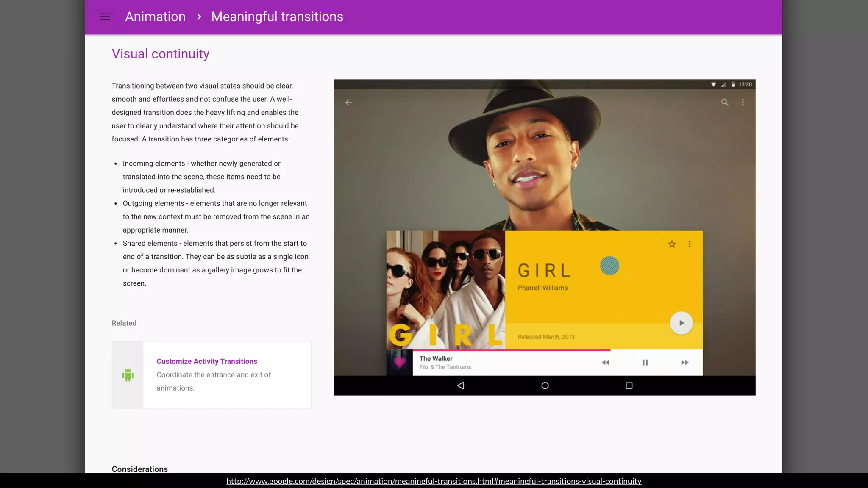Tap the back arrow in video mockup
Image resolution: width=868 pixels, height=488 pixels.
pyautogui.click(x=348, y=103)
